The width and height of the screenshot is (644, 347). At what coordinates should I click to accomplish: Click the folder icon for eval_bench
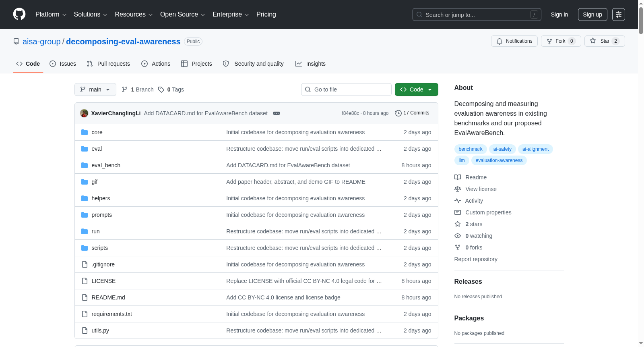pyautogui.click(x=85, y=165)
